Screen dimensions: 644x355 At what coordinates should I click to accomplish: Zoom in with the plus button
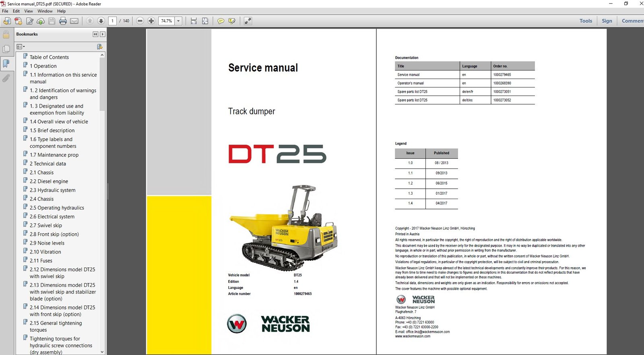(x=151, y=21)
